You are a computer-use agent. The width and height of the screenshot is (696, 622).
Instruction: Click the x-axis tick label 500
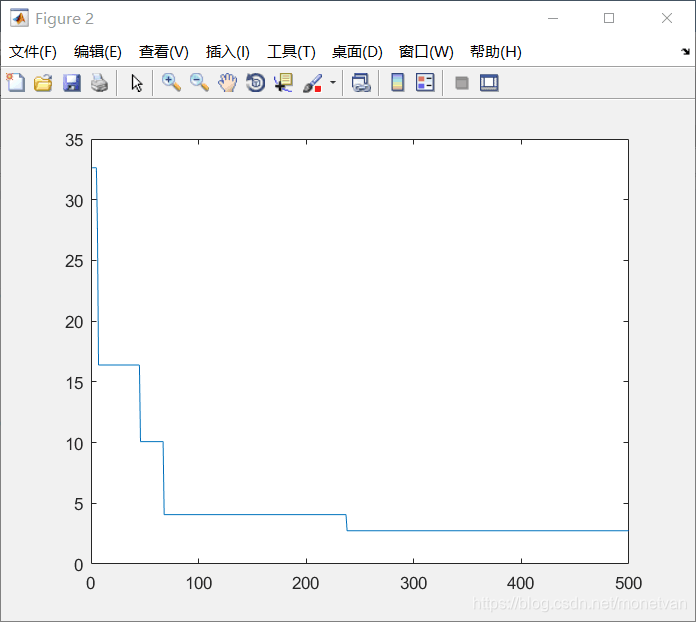coord(628,583)
